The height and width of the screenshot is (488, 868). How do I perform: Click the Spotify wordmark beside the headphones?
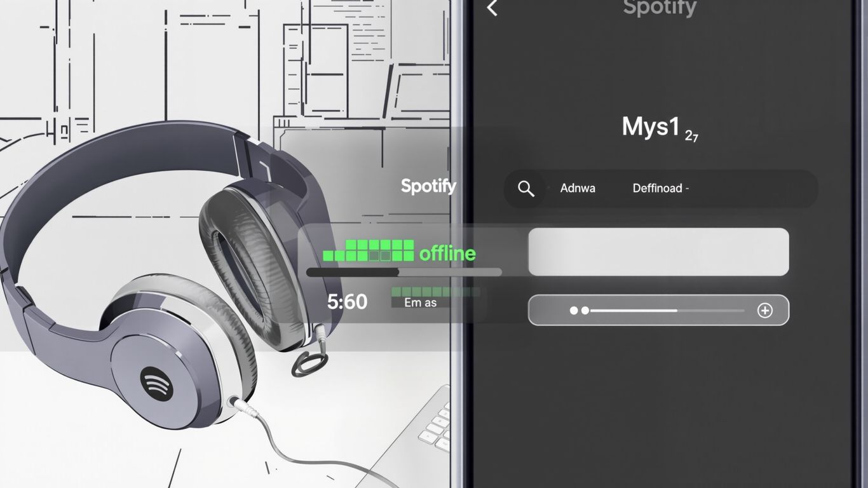(x=428, y=186)
